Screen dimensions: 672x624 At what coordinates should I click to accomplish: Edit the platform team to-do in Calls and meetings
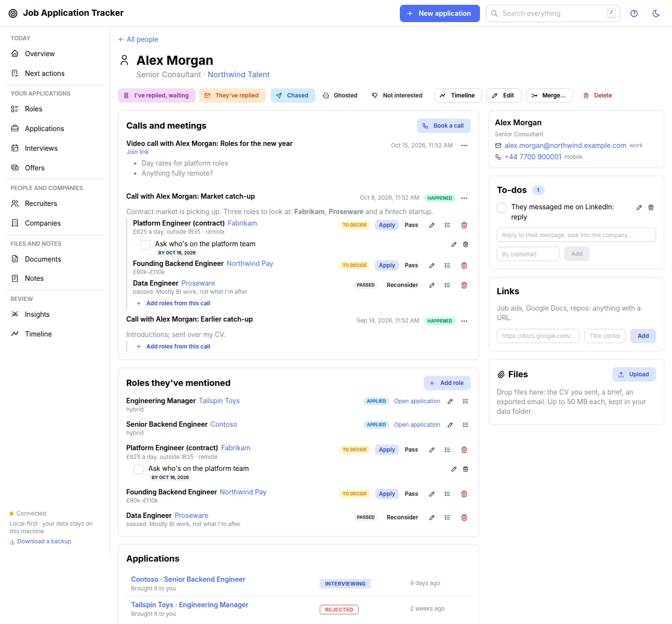coord(454,244)
